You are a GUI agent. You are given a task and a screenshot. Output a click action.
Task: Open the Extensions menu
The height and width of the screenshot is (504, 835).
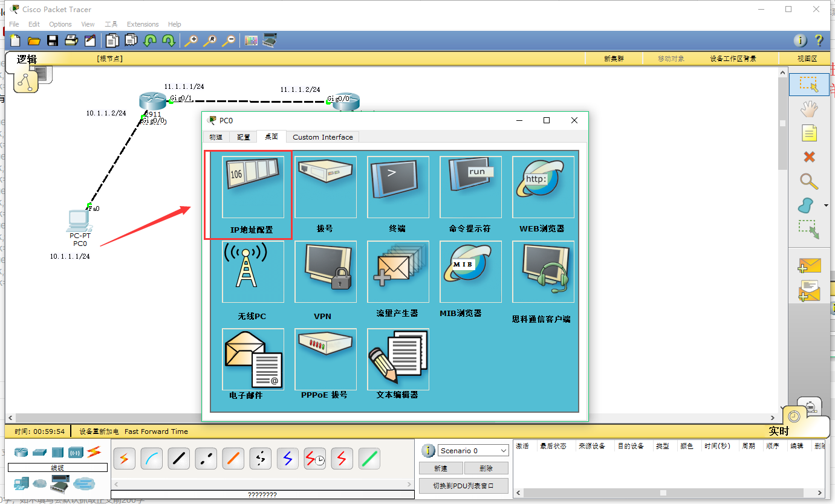tap(143, 24)
